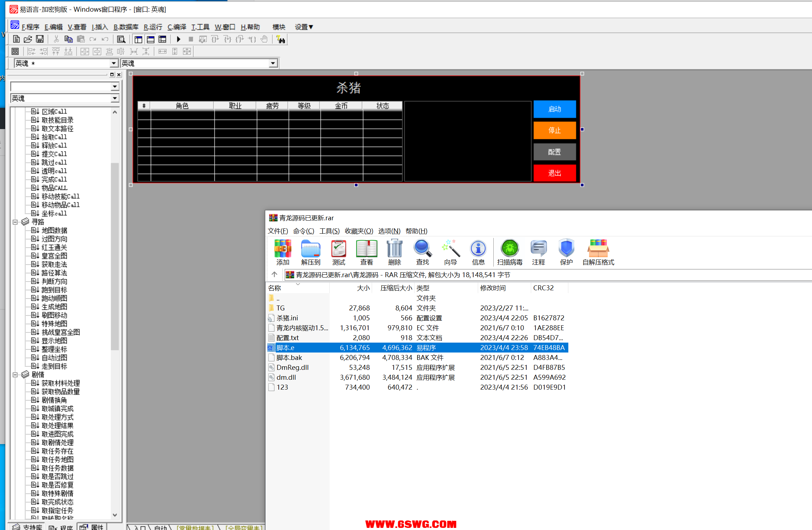The image size is (812, 530).
Task: Open the 英魂 * window combo box
Action: 114,63
